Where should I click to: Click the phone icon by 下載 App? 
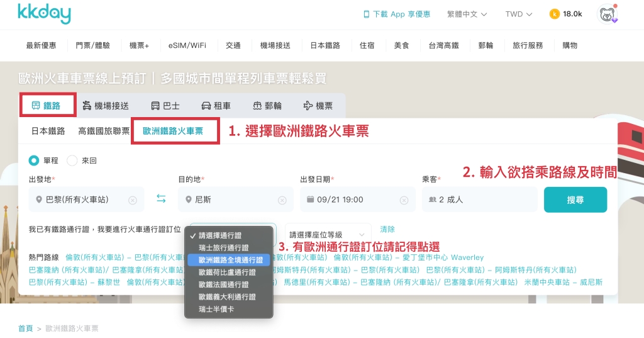point(367,14)
